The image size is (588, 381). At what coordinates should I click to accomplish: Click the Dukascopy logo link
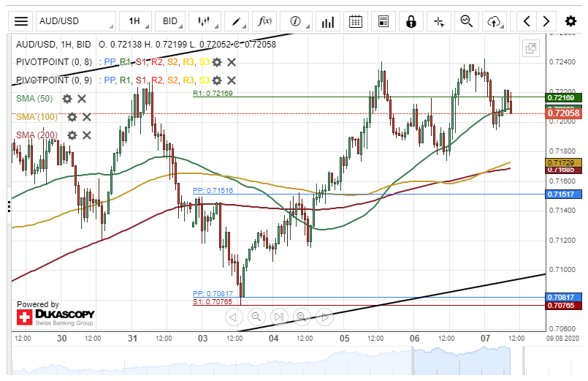(56, 317)
